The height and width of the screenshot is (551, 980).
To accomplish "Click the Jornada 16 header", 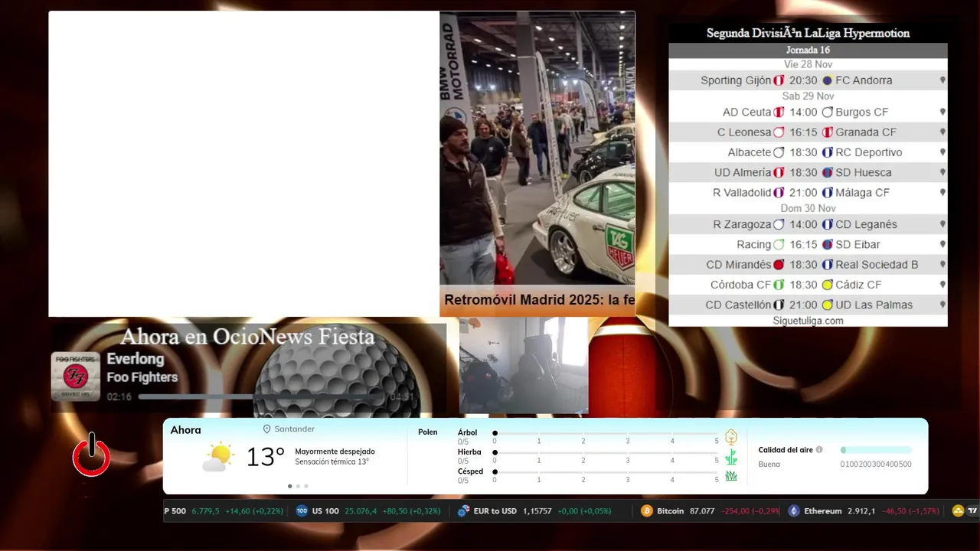I will point(808,51).
